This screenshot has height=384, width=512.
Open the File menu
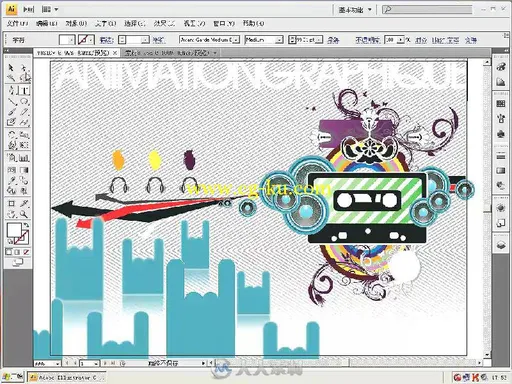(x=17, y=24)
